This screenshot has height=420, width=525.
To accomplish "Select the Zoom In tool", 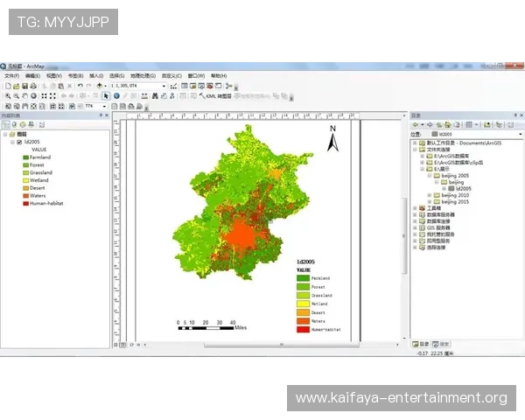I will 8,96.
